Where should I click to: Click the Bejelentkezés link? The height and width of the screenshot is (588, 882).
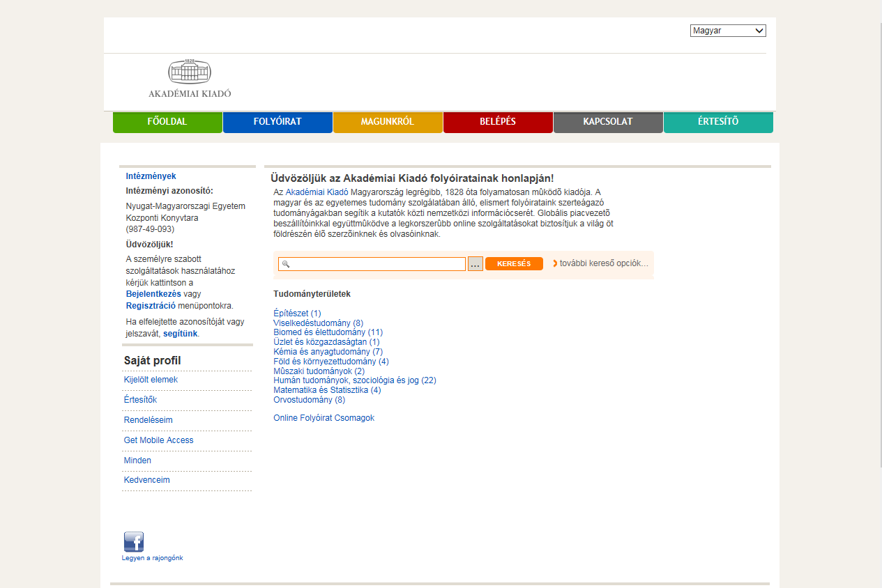(153, 294)
